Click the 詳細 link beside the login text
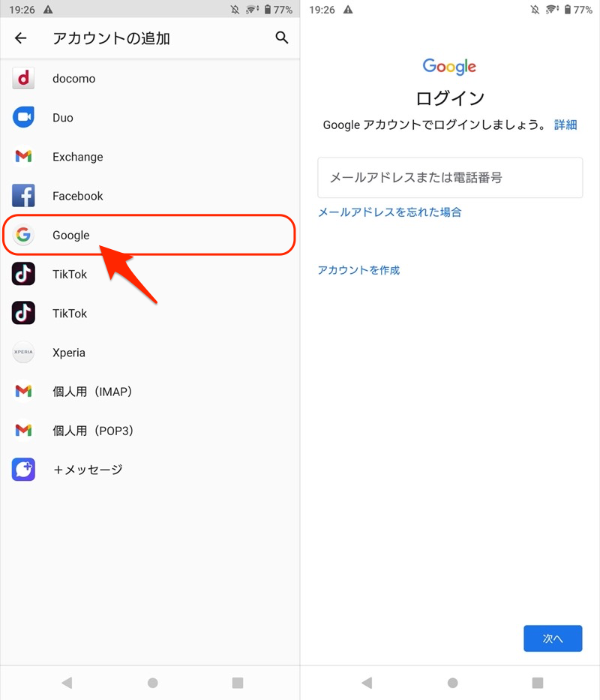 pos(565,125)
